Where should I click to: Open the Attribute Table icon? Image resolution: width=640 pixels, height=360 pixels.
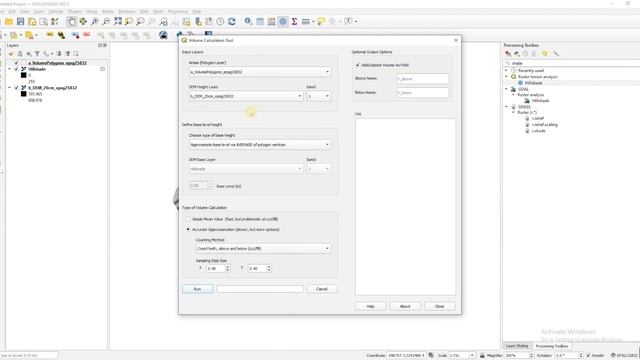260,22
